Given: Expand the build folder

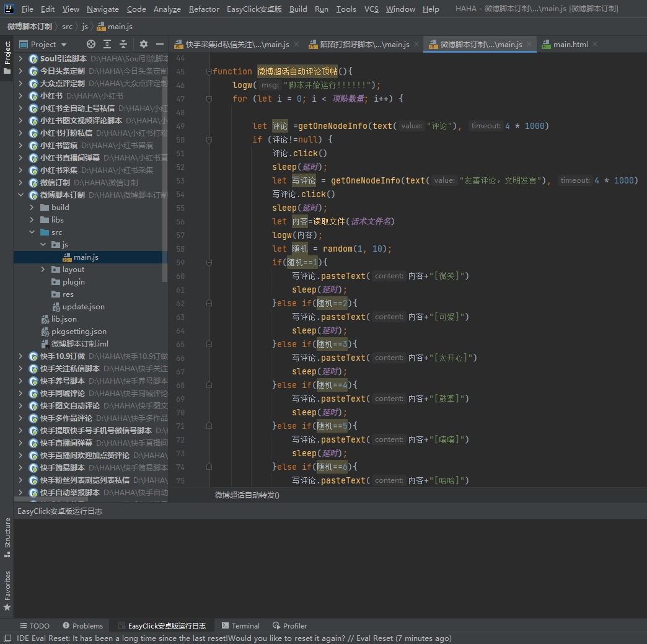Looking at the screenshot, I should [32, 207].
